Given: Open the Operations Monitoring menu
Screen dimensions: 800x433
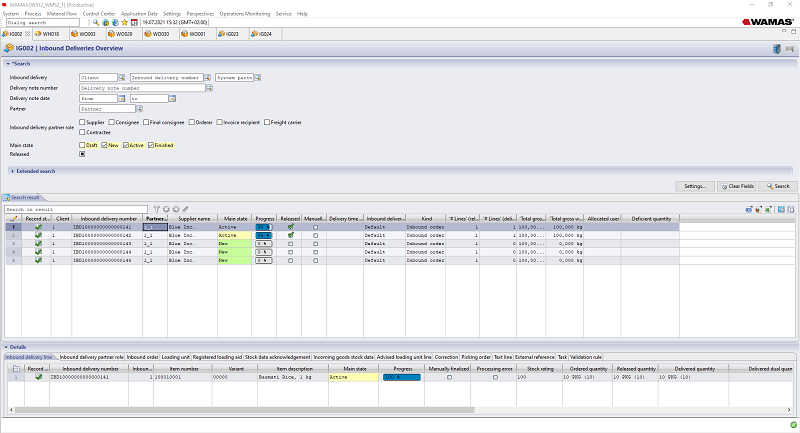Looking at the screenshot, I should (245, 14).
